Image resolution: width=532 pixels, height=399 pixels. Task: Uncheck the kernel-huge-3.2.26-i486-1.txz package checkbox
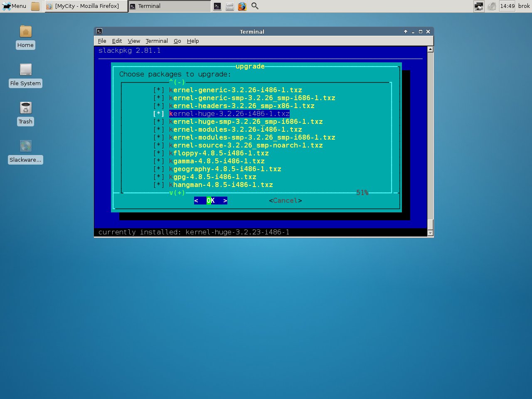pos(159,114)
